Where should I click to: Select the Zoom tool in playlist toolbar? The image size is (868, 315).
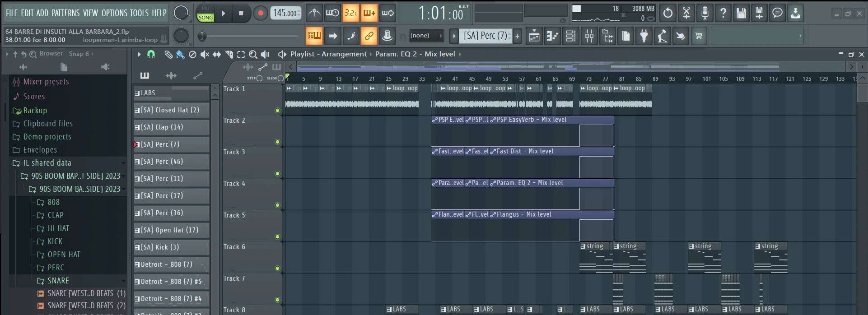253,55
